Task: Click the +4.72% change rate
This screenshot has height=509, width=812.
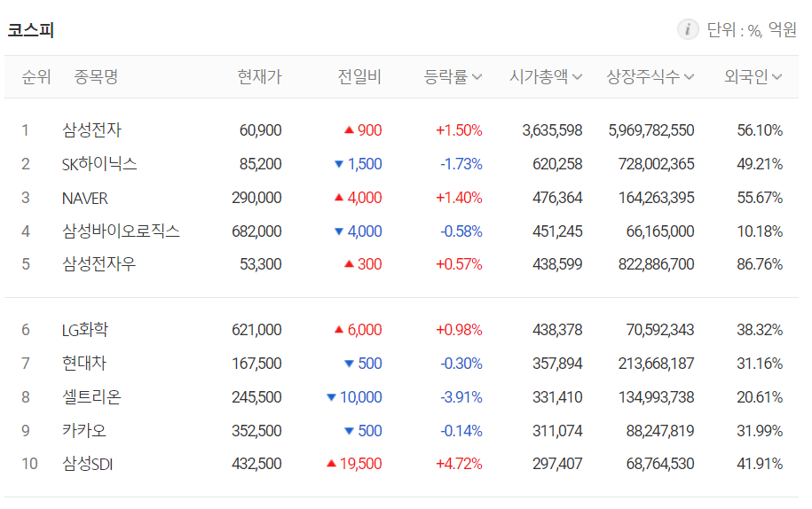Action: [459, 464]
